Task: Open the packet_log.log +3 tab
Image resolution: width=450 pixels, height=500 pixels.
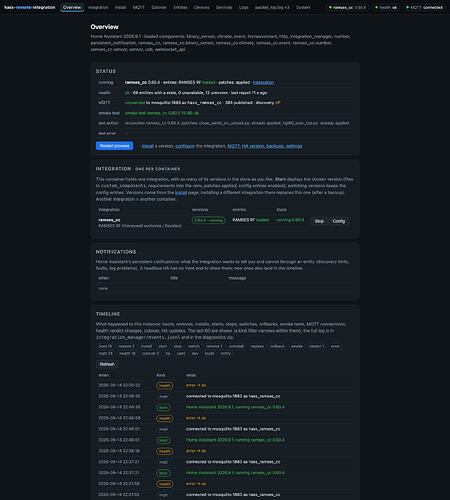Action: point(272,7)
